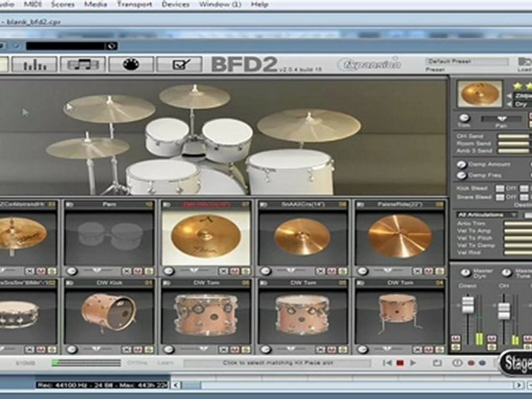The width and height of the screenshot is (532, 399).
Task: Open the Keymap page palette icon
Action: tap(131, 64)
